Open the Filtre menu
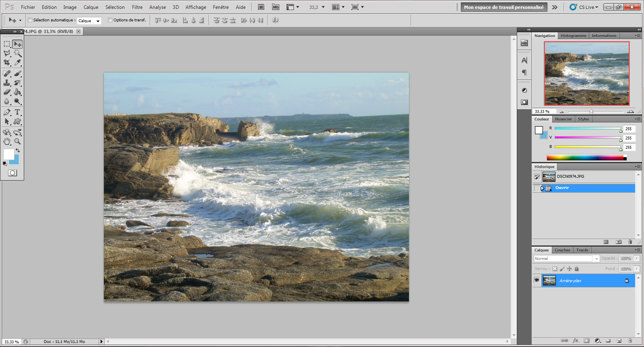644x347 pixels. [137, 7]
